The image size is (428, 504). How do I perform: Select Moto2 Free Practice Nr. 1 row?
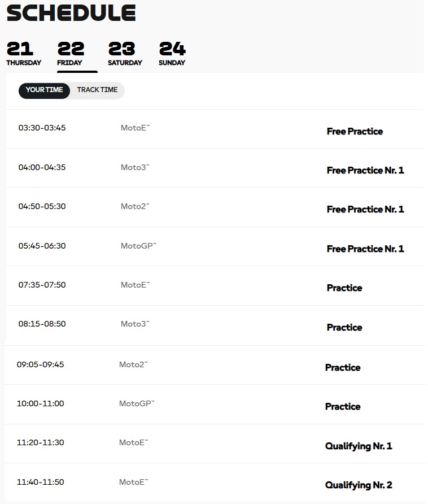(x=215, y=207)
